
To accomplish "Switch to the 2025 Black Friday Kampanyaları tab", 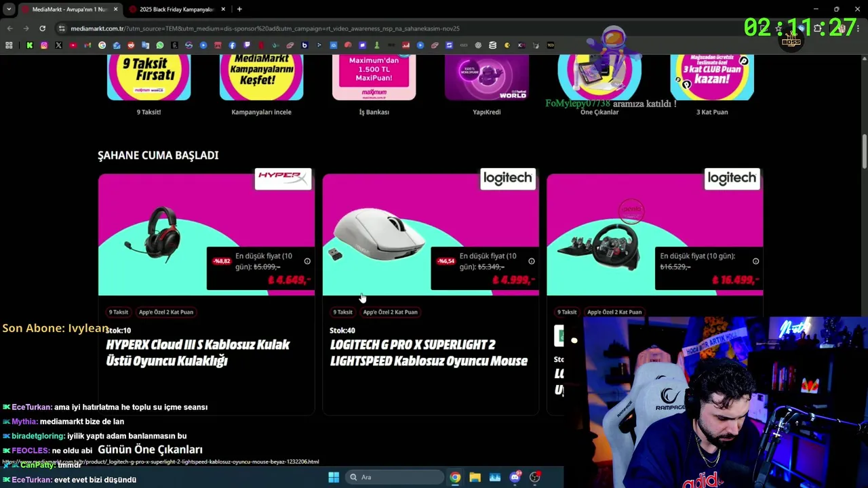I will click(x=176, y=9).
